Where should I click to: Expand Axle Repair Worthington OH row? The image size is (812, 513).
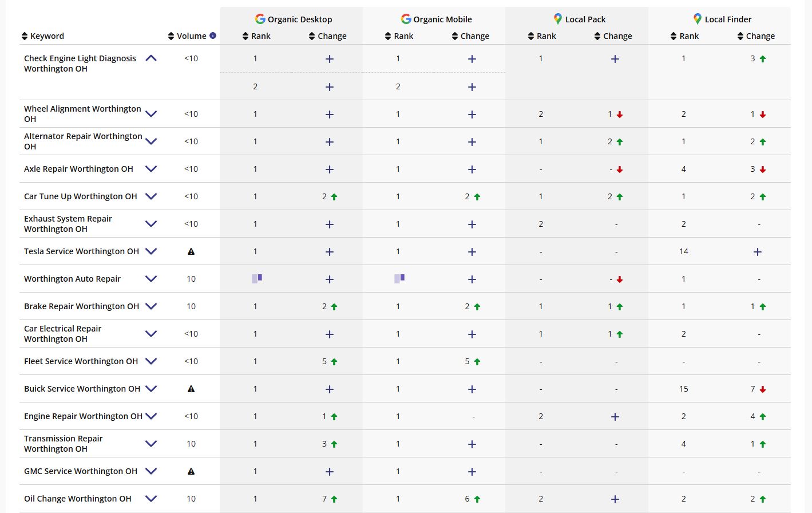[151, 169]
